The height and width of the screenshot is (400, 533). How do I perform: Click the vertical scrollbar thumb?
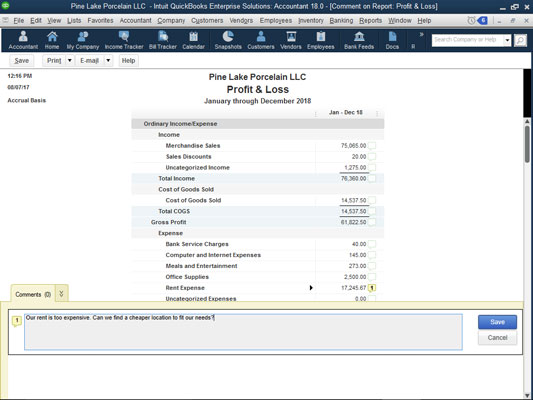coord(527,144)
